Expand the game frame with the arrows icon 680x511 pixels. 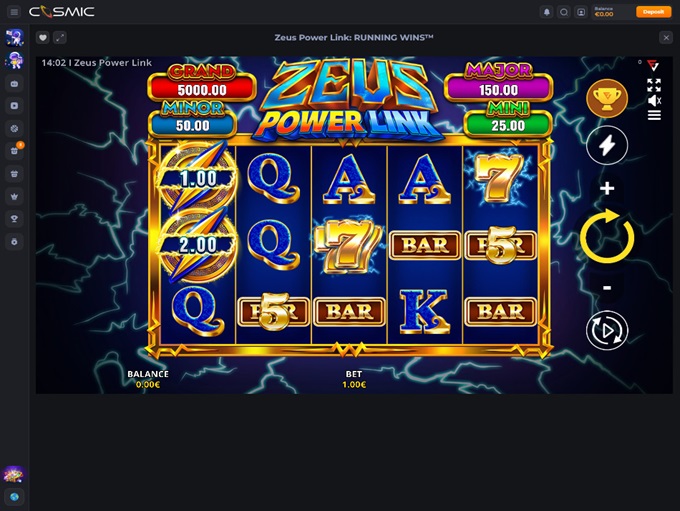60,38
